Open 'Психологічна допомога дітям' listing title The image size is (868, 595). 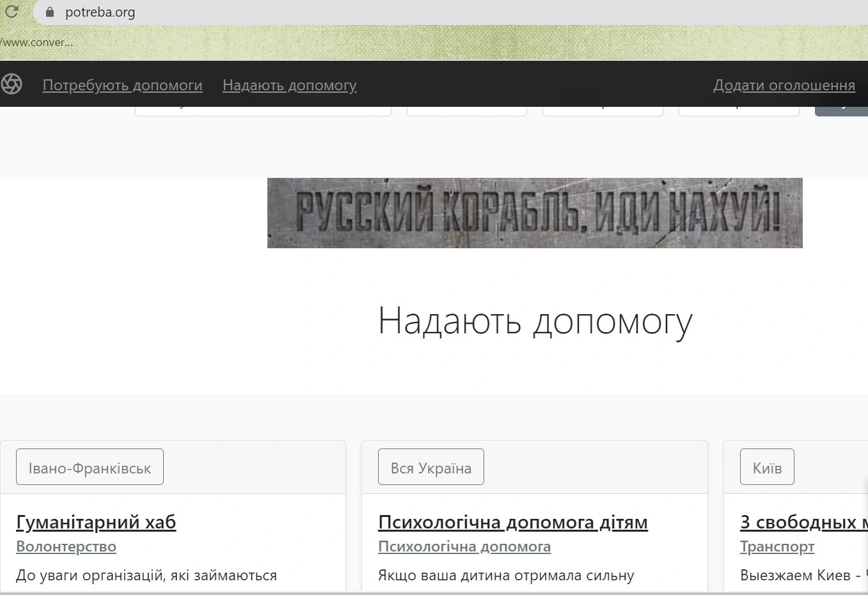tap(513, 522)
